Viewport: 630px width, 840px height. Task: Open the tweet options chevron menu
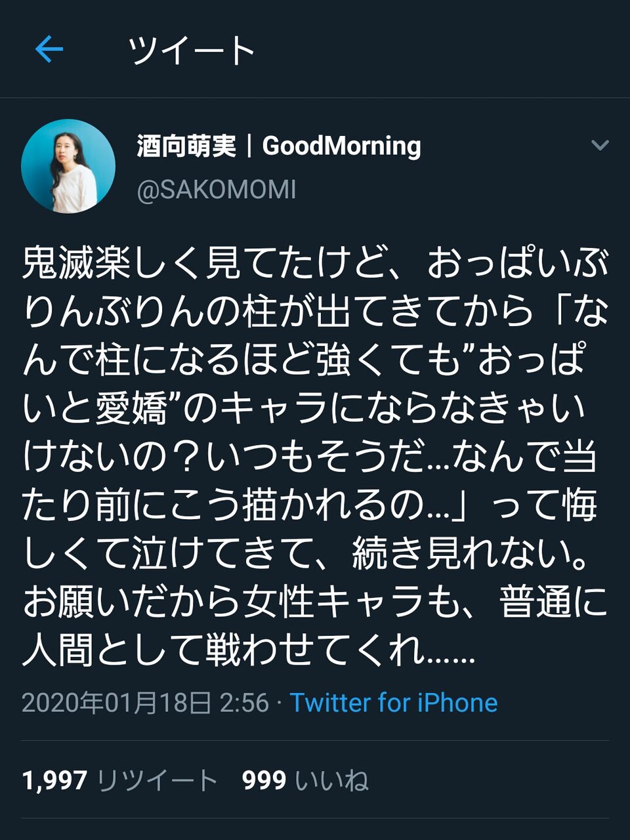tap(600, 145)
